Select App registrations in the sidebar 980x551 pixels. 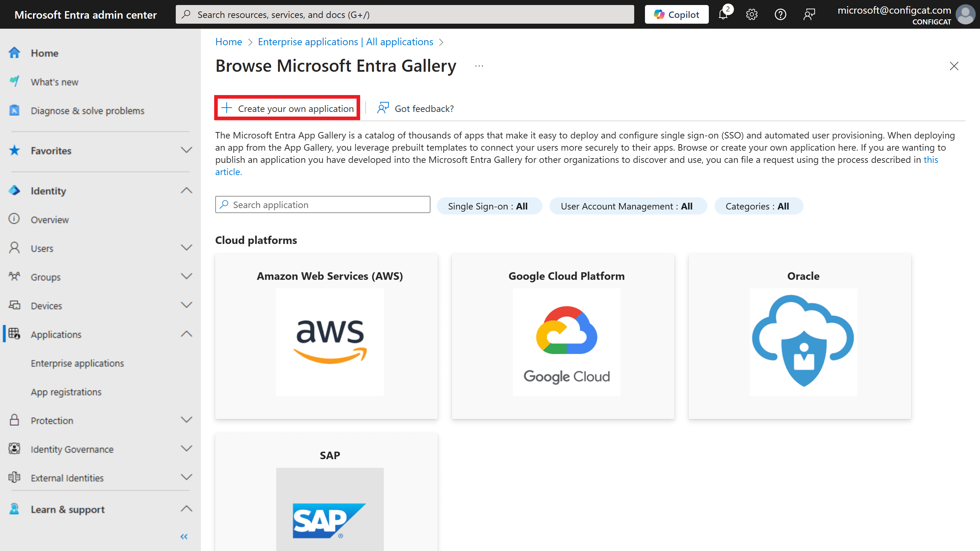pyautogui.click(x=66, y=392)
